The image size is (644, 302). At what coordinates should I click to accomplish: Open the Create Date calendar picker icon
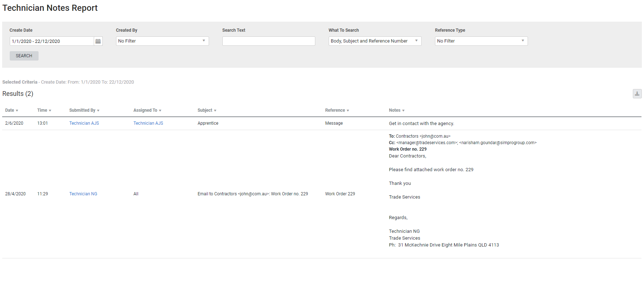pos(98,41)
